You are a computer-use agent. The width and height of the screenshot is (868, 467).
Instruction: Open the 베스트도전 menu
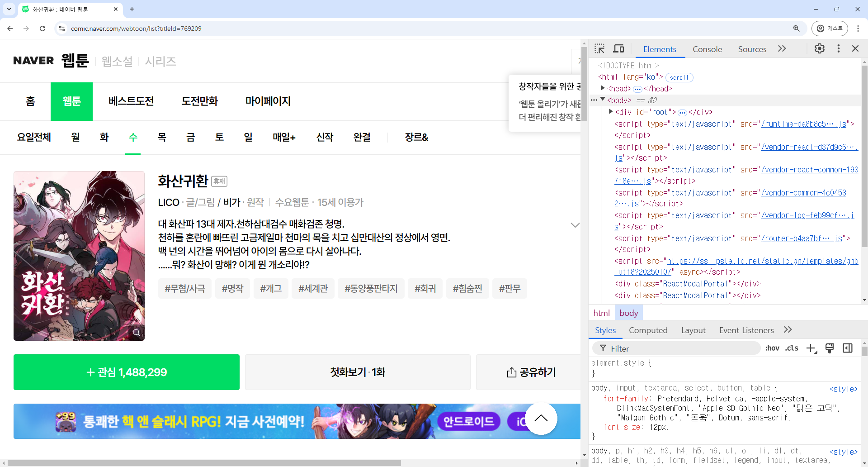click(x=131, y=101)
